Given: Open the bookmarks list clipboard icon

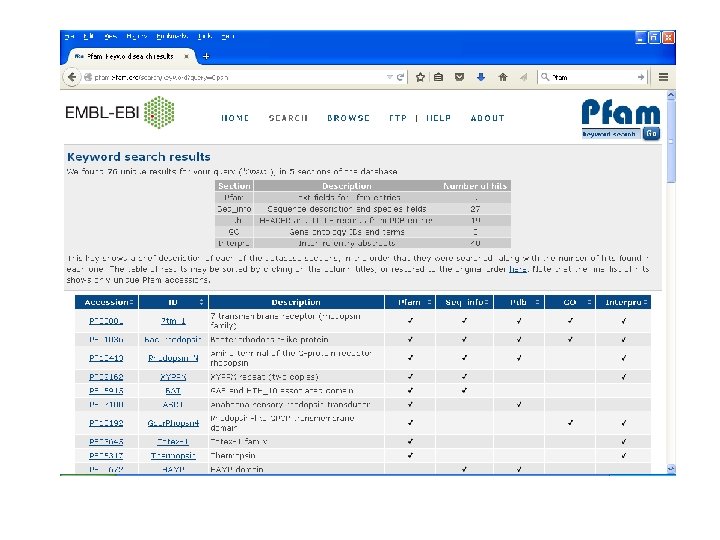Looking at the screenshot, I should click(x=439, y=77).
